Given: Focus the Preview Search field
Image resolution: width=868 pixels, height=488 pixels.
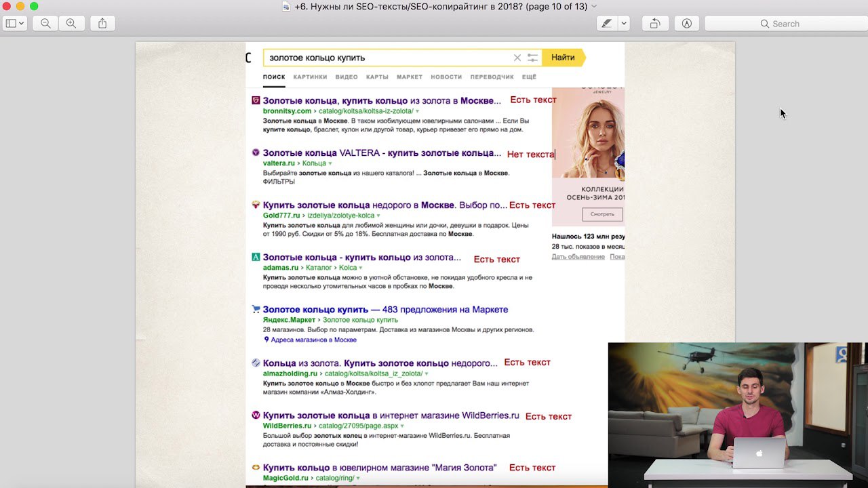Looking at the screenshot, I should tap(786, 23).
